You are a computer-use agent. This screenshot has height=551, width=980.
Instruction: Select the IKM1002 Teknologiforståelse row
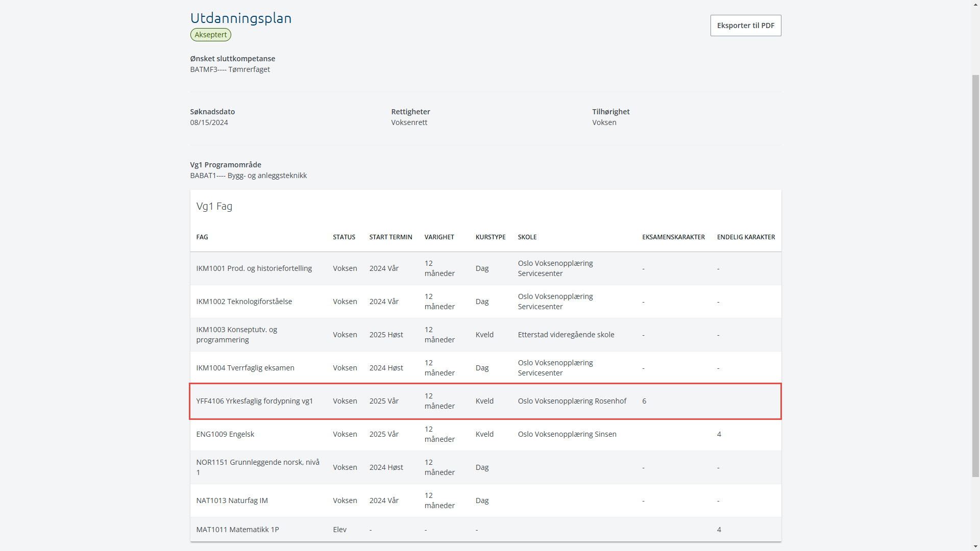pos(244,302)
